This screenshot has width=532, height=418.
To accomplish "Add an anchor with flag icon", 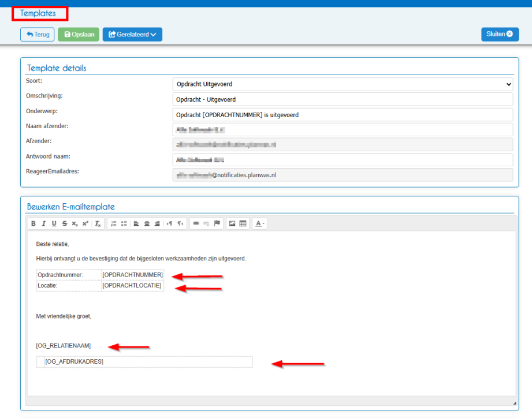I will 217,224.
